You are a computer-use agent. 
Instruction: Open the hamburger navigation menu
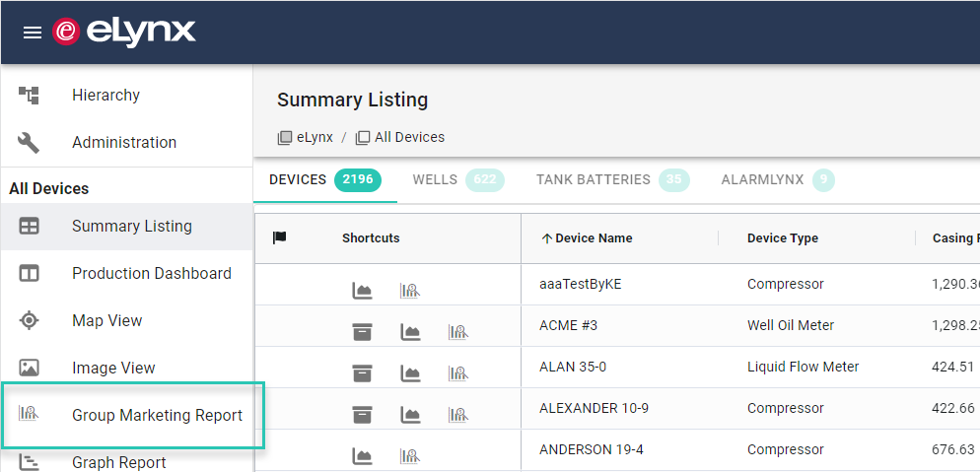(32, 33)
